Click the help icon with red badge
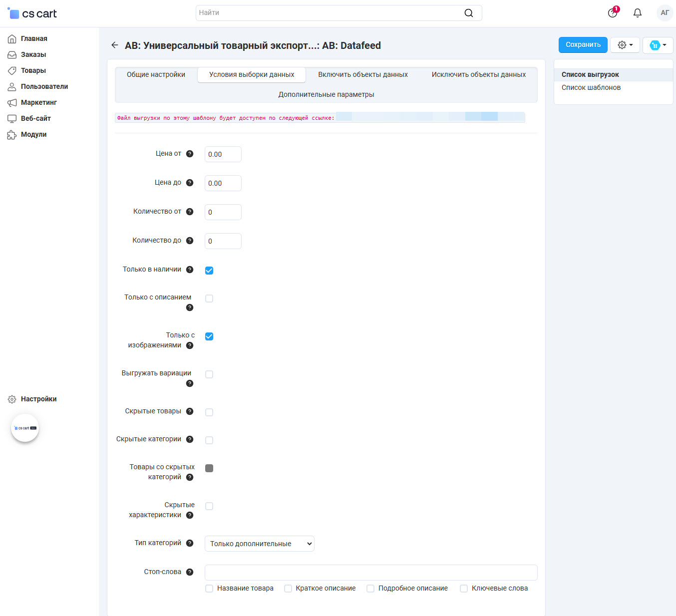This screenshot has width=676, height=616. click(x=613, y=12)
